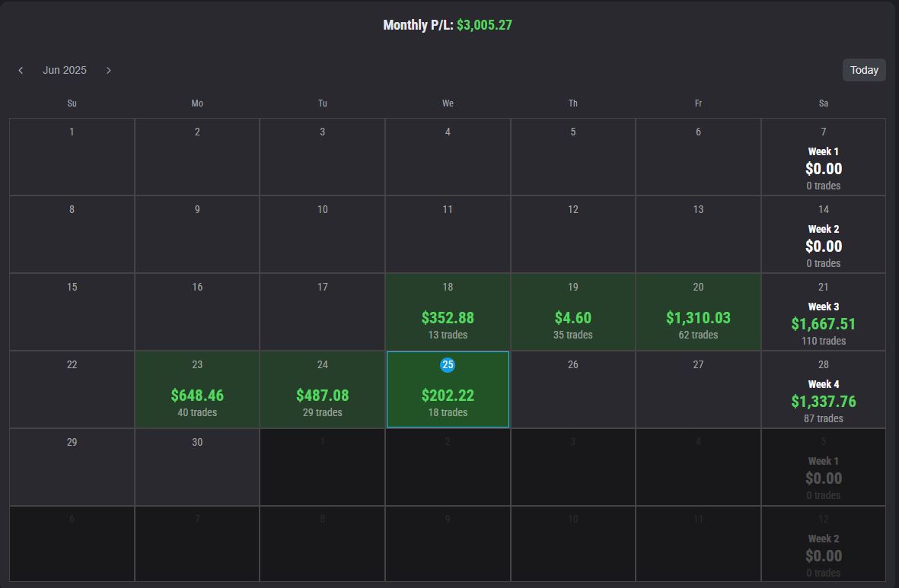Click the Monthly P/L total $3,005.27
The height and width of the screenshot is (588, 899).
[484, 25]
